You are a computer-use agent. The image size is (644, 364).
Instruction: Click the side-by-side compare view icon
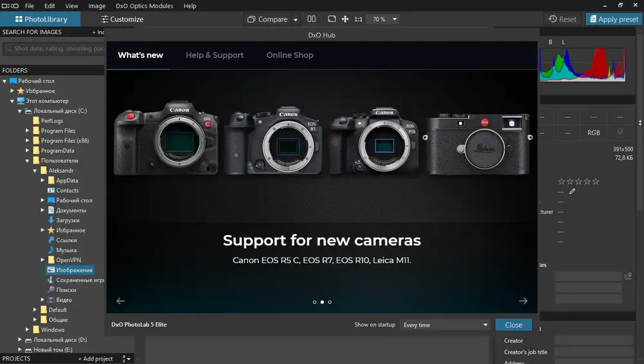(x=312, y=19)
